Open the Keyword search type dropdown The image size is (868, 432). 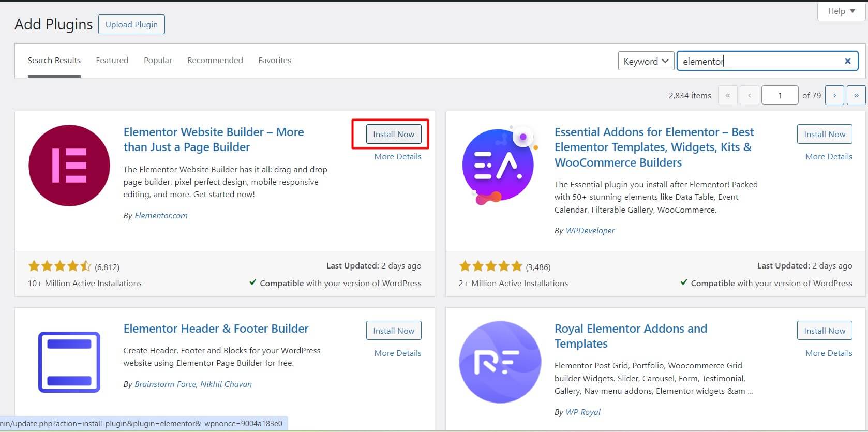pyautogui.click(x=646, y=61)
